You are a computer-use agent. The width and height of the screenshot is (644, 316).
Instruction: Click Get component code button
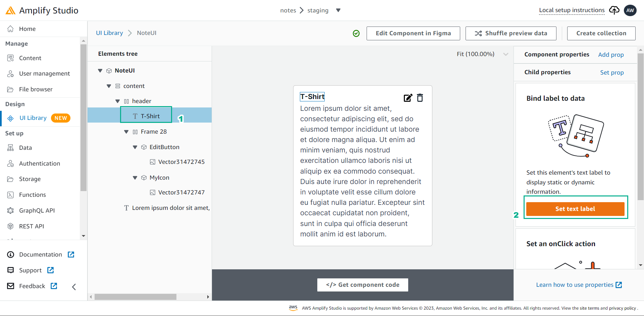(363, 285)
